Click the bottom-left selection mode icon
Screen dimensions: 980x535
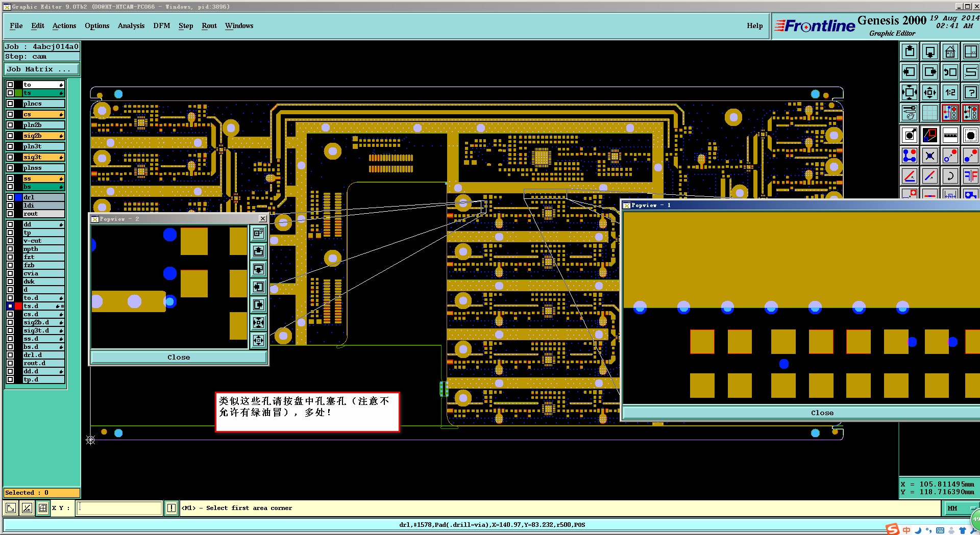[10, 508]
